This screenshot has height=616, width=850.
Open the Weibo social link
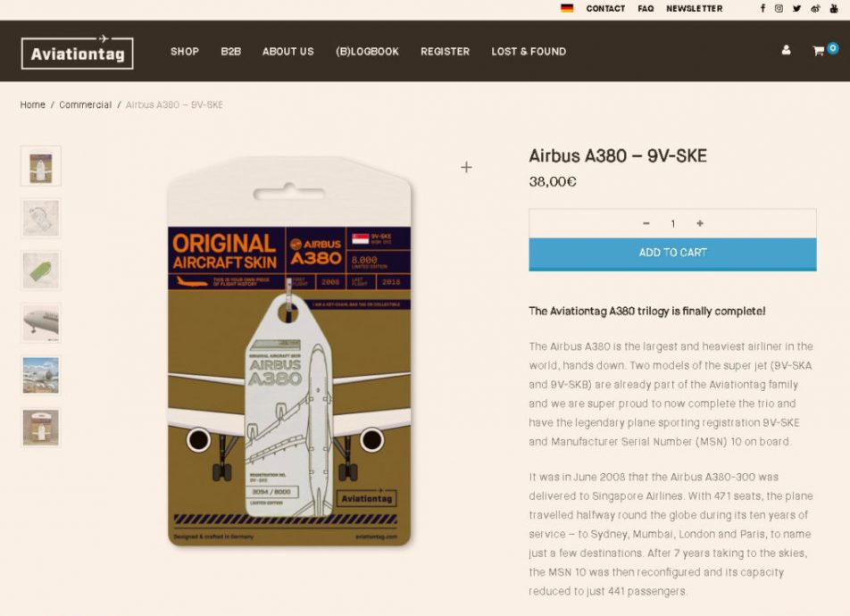(x=815, y=8)
